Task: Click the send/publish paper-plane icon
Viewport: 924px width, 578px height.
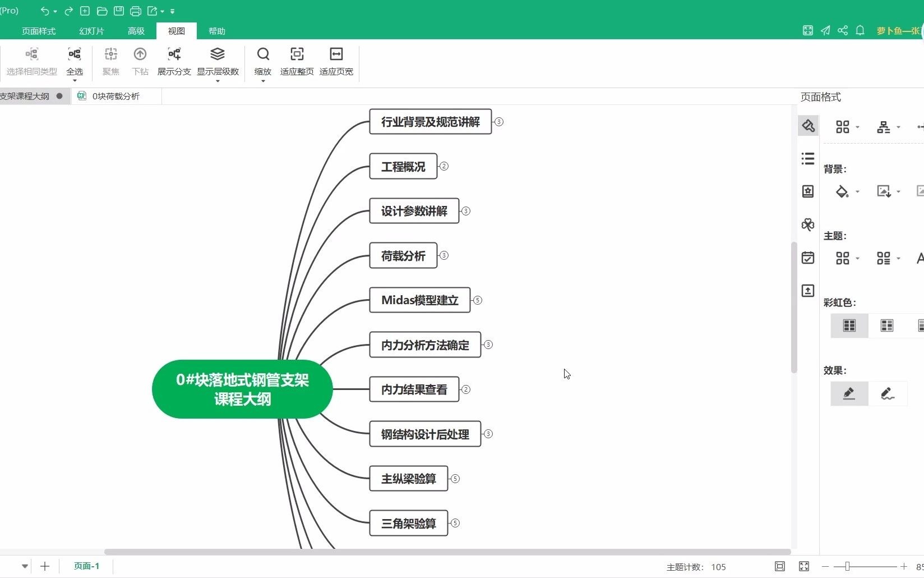Action: (825, 30)
